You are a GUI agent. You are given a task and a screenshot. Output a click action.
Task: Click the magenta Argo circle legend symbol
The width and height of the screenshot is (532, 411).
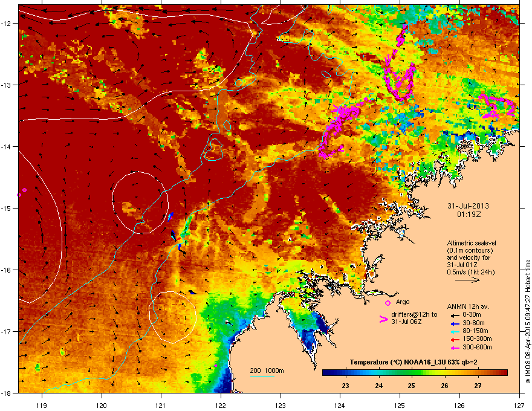pos(388,303)
